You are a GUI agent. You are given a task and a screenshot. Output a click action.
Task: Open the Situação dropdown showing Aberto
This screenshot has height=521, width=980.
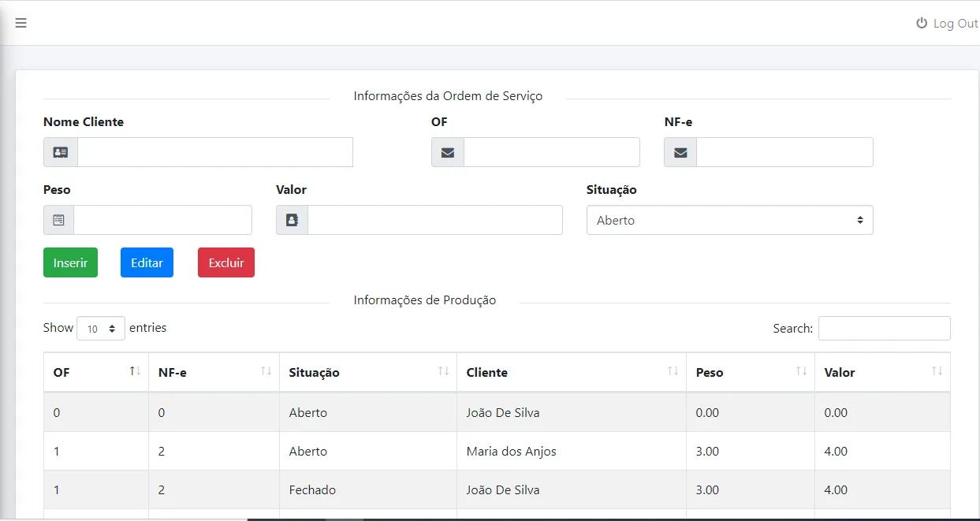(729, 220)
